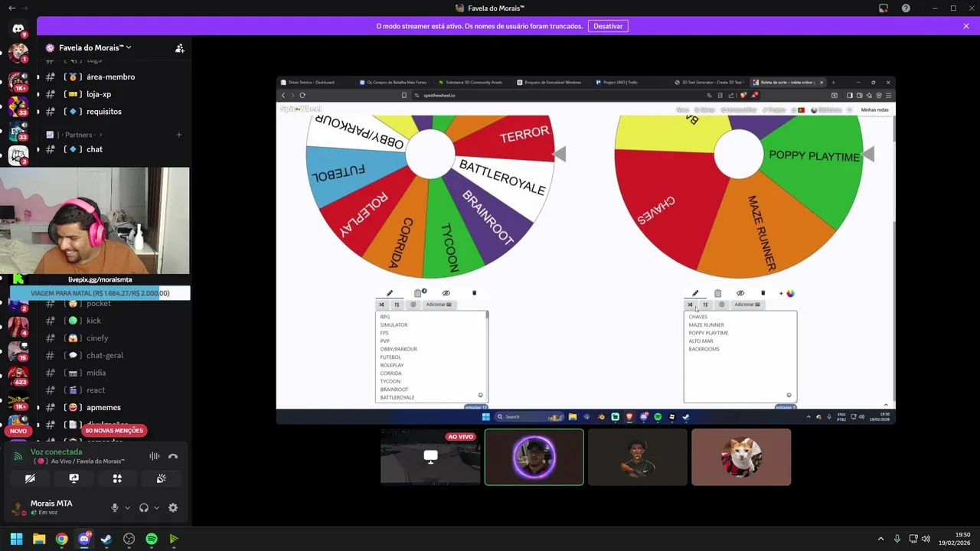This screenshot has height=551, width=980.
Task: Open Discord direct messages home icon
Action: [18, 29]
